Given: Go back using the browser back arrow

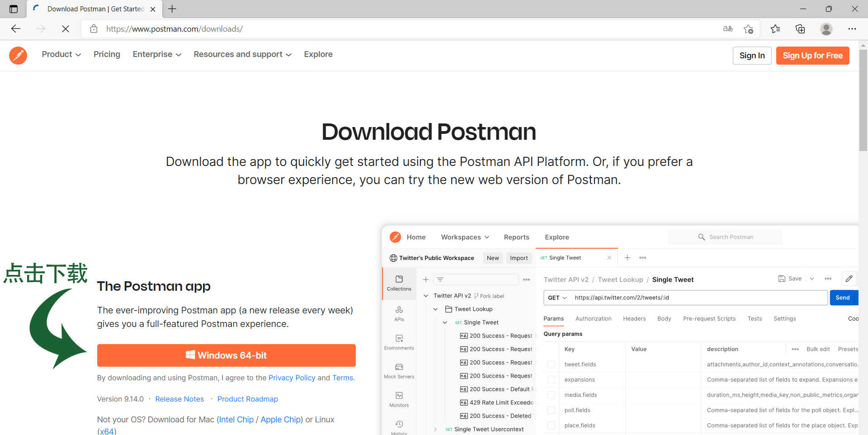Looking at the screenshot, I should 16,29.
